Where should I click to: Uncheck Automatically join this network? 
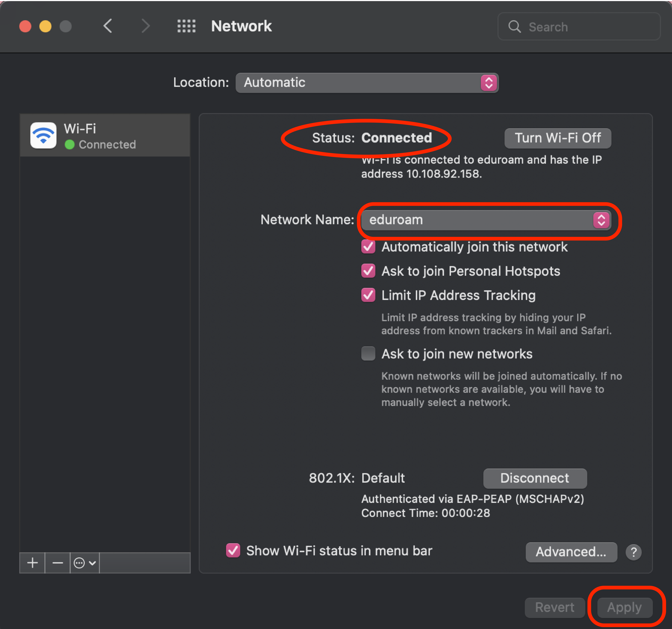click(x=368, y=247)
